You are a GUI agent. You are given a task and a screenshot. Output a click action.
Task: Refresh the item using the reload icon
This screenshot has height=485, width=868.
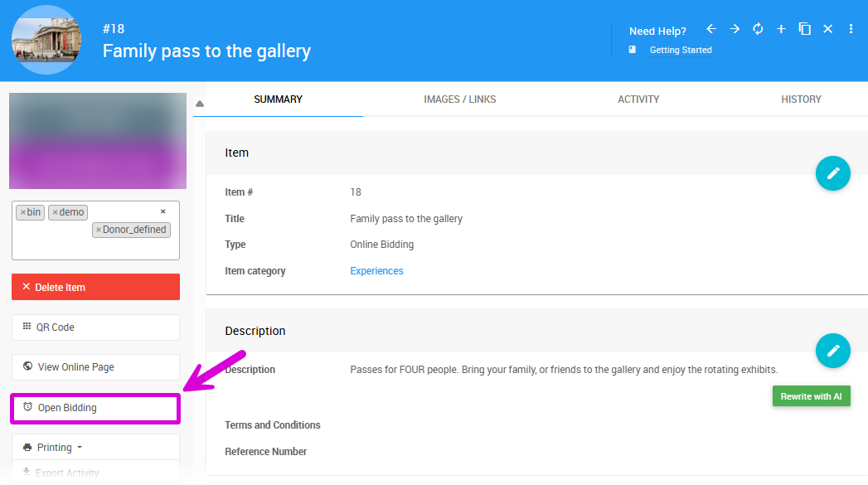[758, 29]
